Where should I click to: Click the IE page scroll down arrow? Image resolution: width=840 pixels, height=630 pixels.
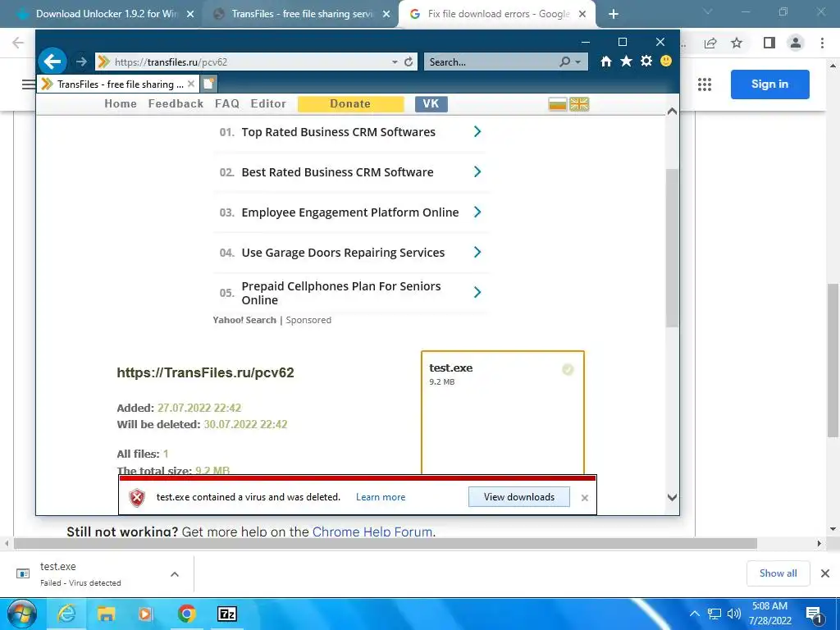click(x=673, y=497)
